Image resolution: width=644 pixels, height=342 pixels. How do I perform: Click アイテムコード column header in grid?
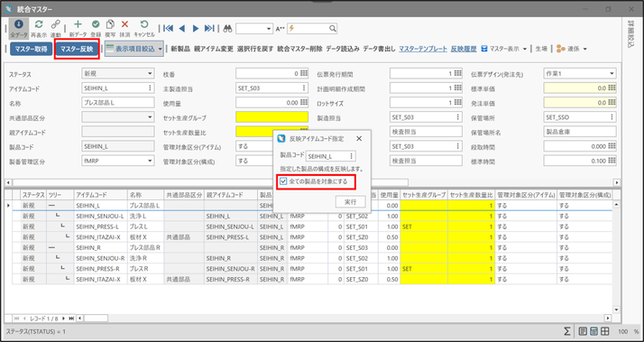100,194
